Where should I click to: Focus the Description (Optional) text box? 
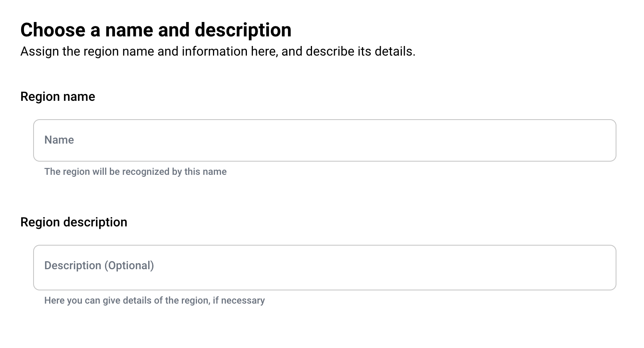point(324,267)
